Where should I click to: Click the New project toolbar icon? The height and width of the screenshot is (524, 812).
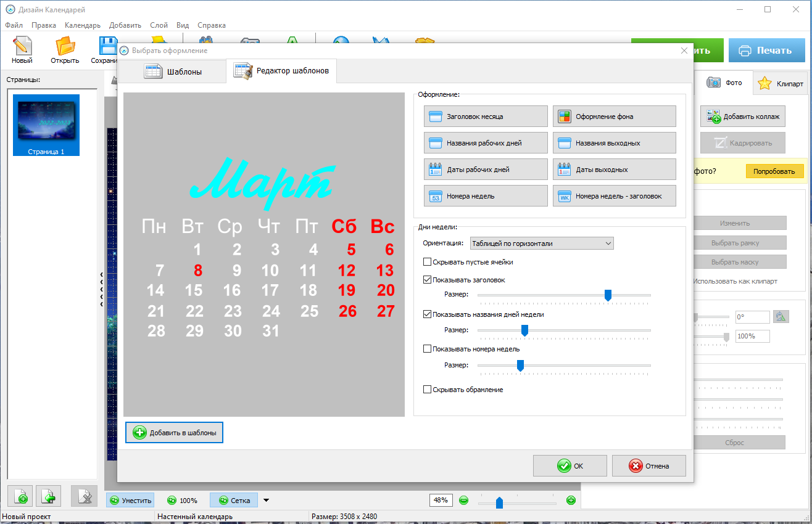pyautogui.click(x=22, y=49)
